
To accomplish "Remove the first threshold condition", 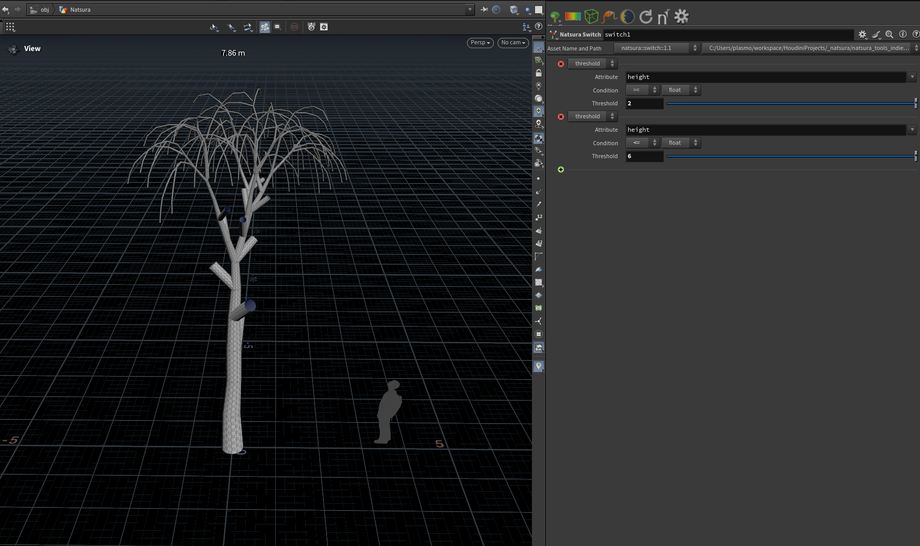I will 561,64.
